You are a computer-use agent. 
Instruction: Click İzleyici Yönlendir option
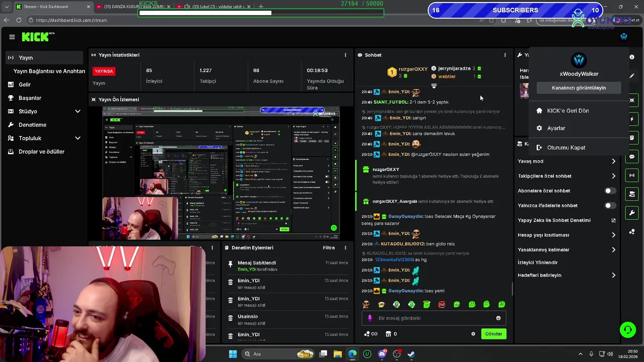click(x=538, y=262)
